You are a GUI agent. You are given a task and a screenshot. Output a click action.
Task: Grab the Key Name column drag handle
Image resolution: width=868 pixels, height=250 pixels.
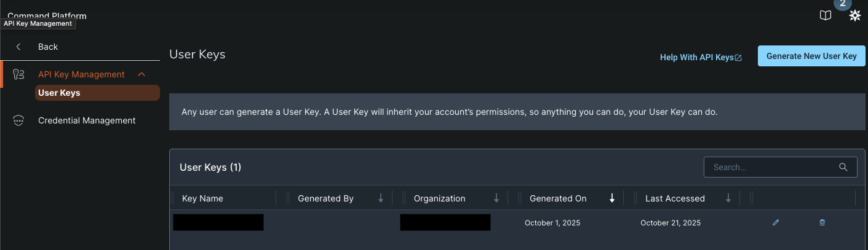[x=173, y=198]
